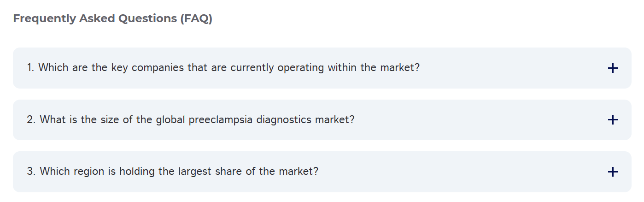Click the '2.' number of the second question
Screen dimensions: 644x202
pyautogui.click(x=31, y=120)
